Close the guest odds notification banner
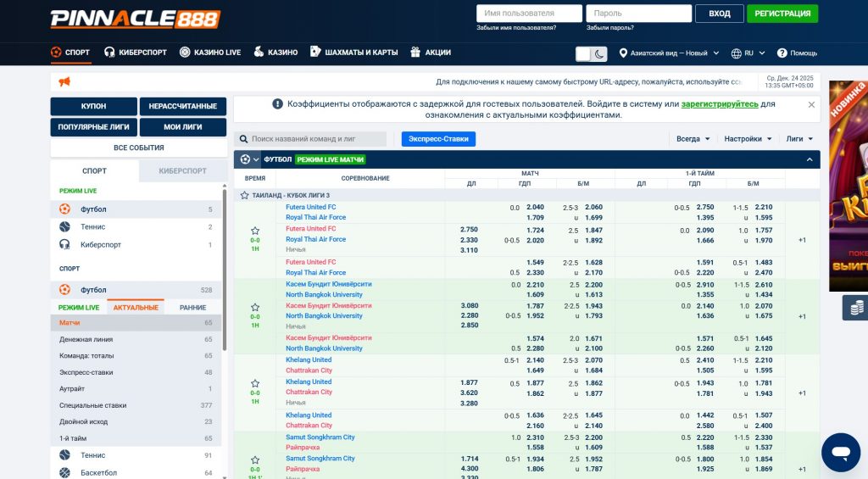The image size is (868, 479). pos(811,105)
